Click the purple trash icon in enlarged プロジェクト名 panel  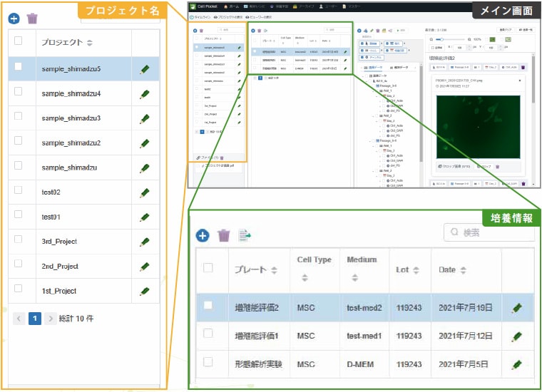32,19
